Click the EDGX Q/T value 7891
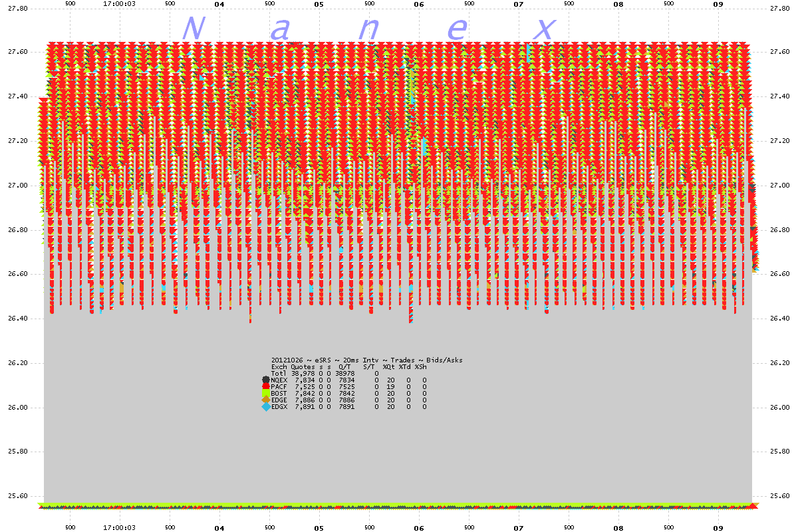This screenshot has height=532, width=798. (347, 407)
